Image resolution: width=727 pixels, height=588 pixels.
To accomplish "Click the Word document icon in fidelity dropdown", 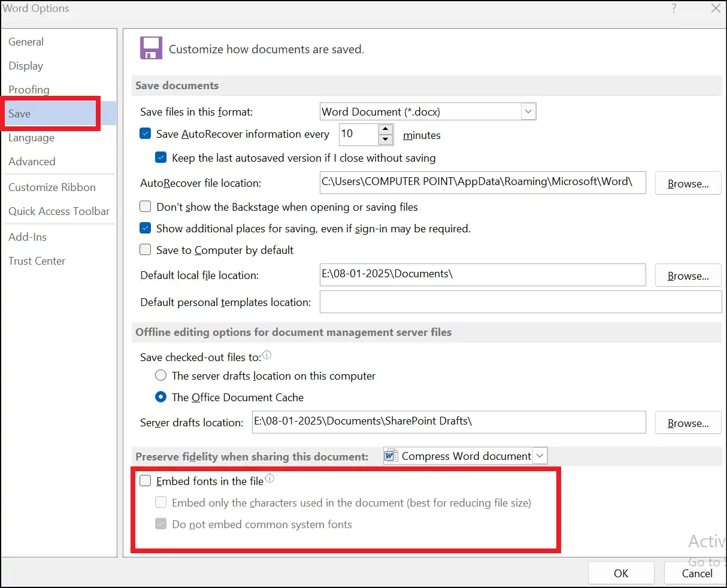I will [391, 456].
